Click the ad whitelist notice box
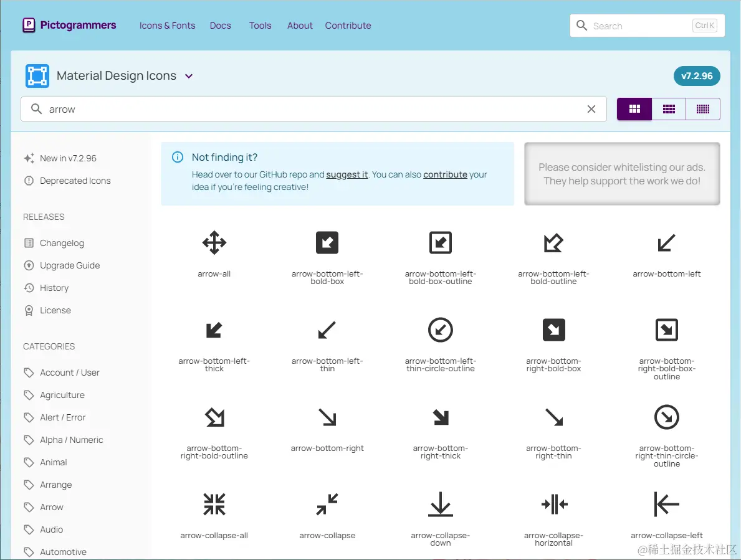Image resolution: width=741 pixels, height=560 pixels. 622,174
